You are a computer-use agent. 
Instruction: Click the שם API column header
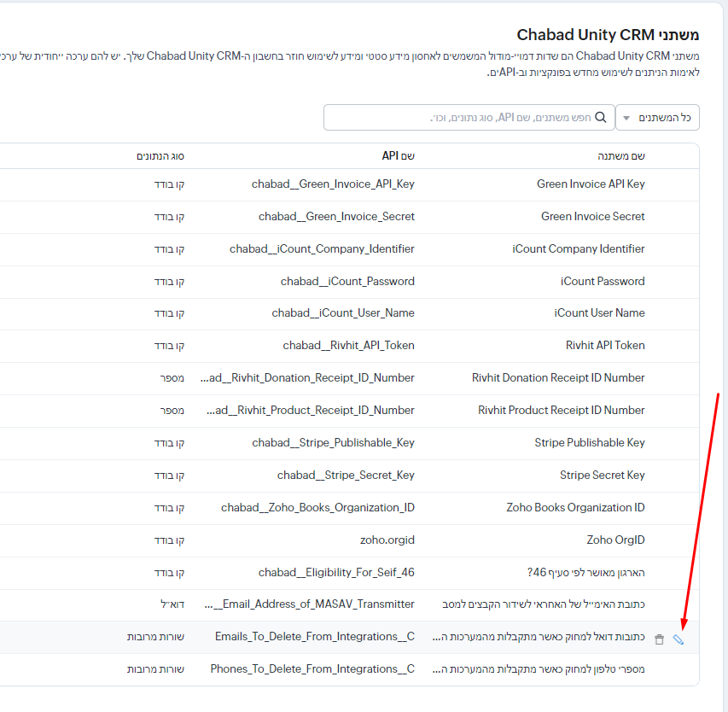(x=398, y=156)
